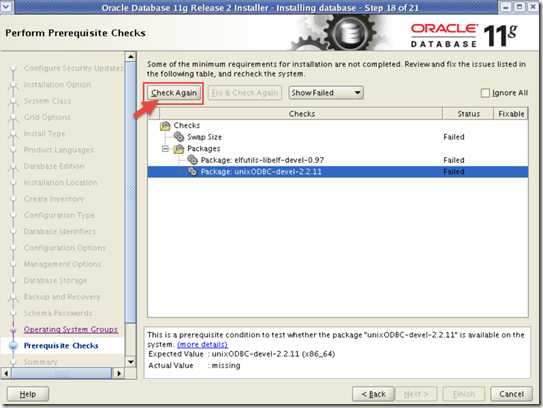The image size is (543, 408).
Task: Open the Operating System Groups step
Action: [71, 329]
